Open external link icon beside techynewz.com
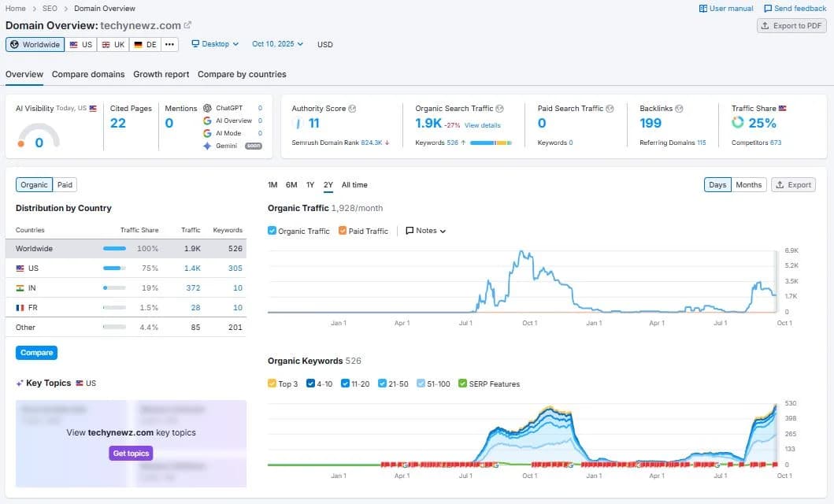Viewport: 834px width, 504px height. (x=187, y=25)
